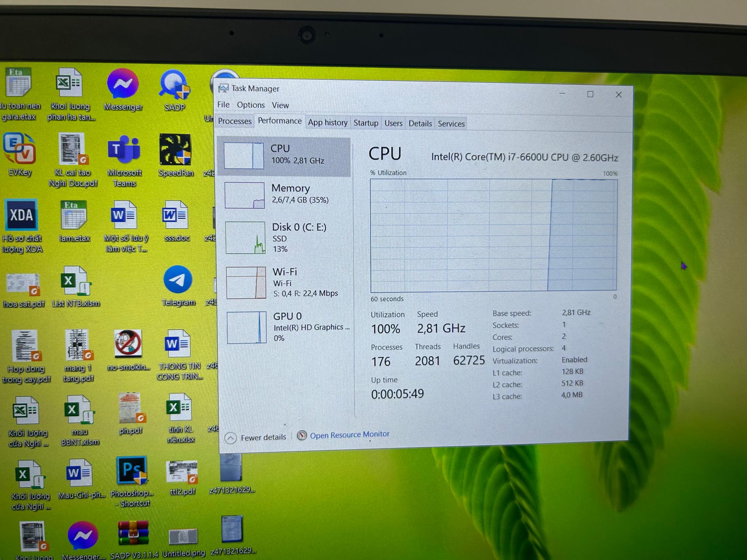
Task: Click the Open Resource Monitor link
Action: pos(349,434)
